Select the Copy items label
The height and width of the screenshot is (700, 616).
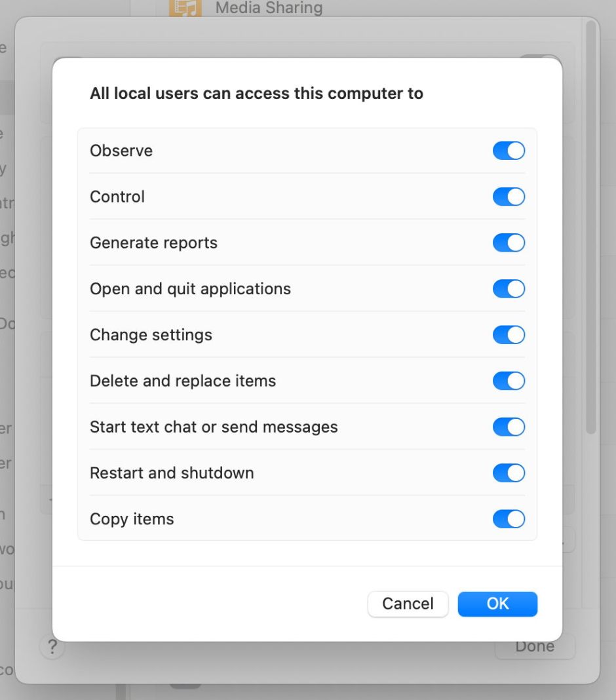[132, 518]
